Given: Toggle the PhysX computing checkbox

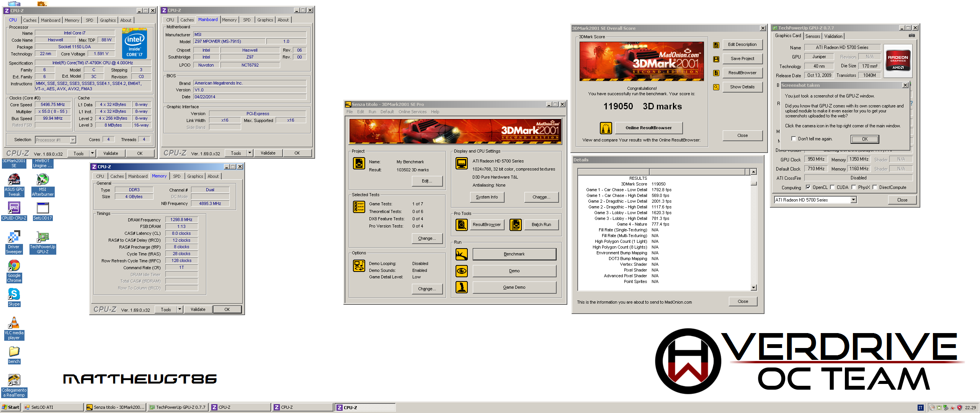Looking at the screenshot, I should click(x=854, y=187).
